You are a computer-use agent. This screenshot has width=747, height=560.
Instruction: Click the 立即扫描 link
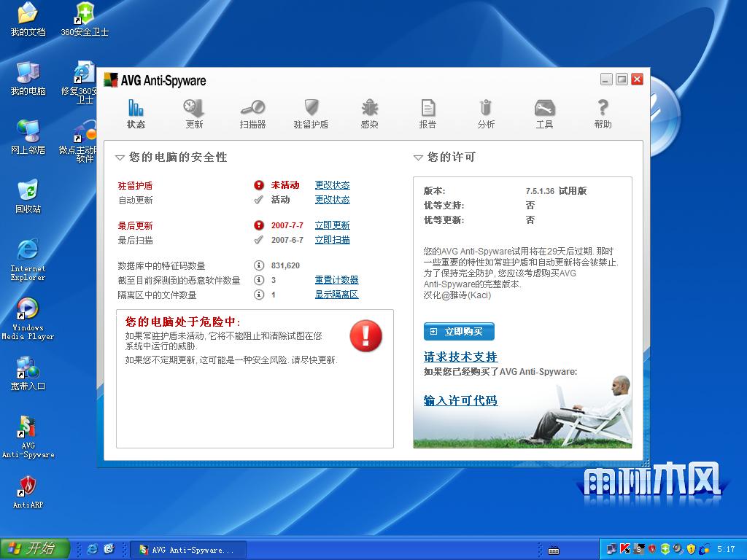(x=333, y=240)
